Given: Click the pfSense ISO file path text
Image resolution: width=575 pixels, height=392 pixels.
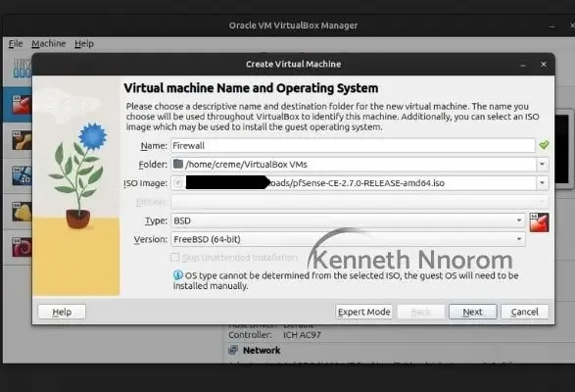Looking at the screenshot, I should click(x=357, y=183).
